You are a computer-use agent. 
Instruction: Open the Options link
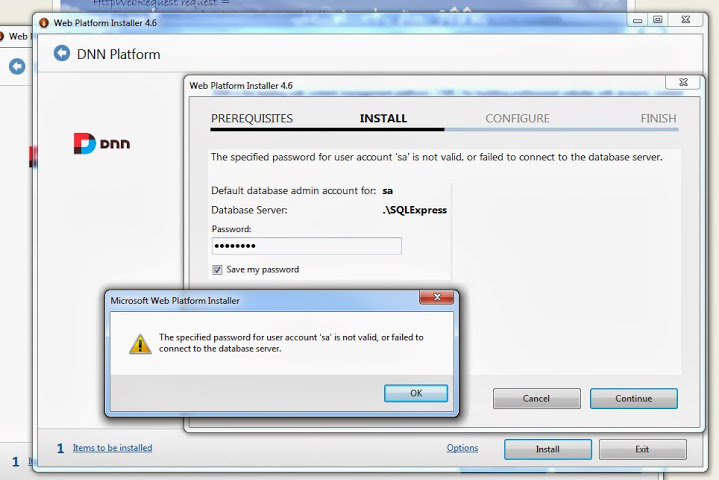462,448
